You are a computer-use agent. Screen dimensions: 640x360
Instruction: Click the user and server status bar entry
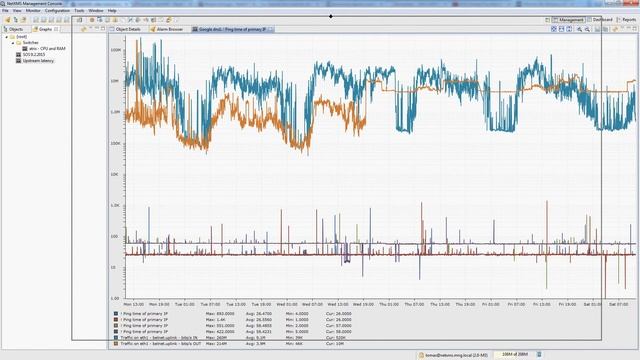453,355
